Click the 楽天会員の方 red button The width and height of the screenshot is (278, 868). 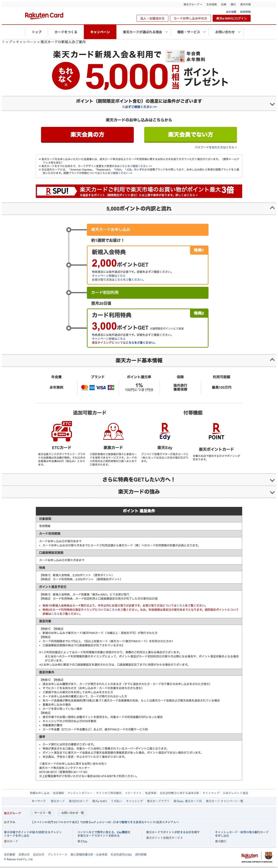point(87,134)
